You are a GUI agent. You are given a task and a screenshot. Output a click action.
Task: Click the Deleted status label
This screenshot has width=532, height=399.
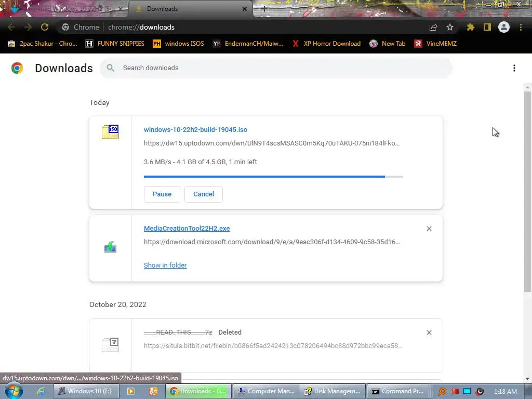pos(230,332)
